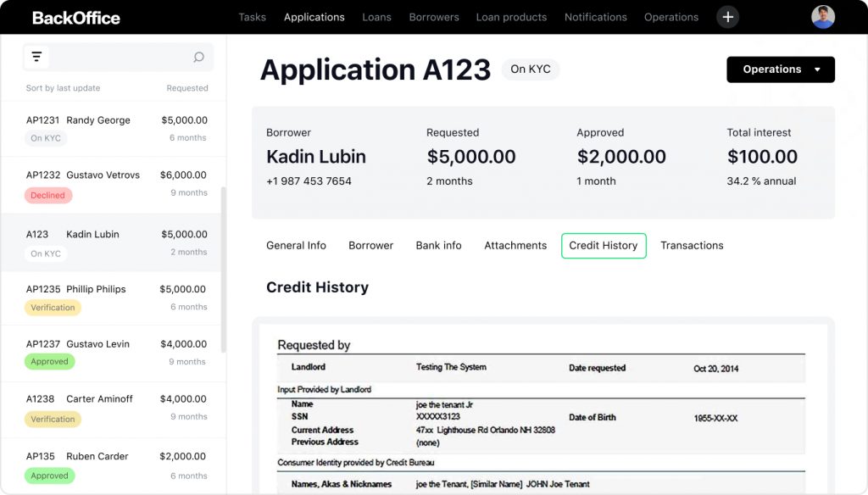
Task: Click borrower name Kadin Lubin in summary
Action: (x=315, y=157)
